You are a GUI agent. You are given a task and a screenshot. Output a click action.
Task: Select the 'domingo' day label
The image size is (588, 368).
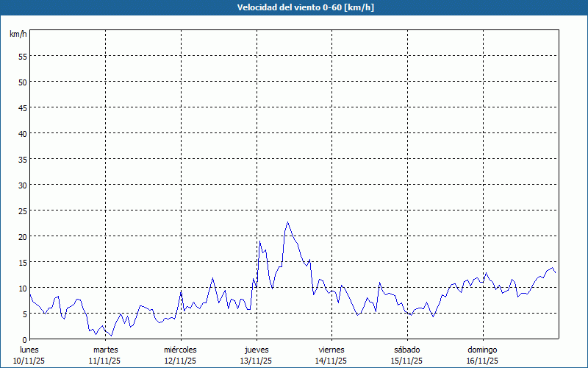pos(482,349)
